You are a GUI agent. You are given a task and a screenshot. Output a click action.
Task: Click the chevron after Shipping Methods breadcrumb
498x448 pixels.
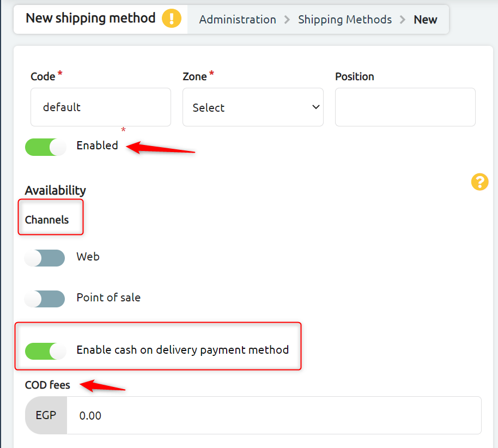[x=403, y=20]
